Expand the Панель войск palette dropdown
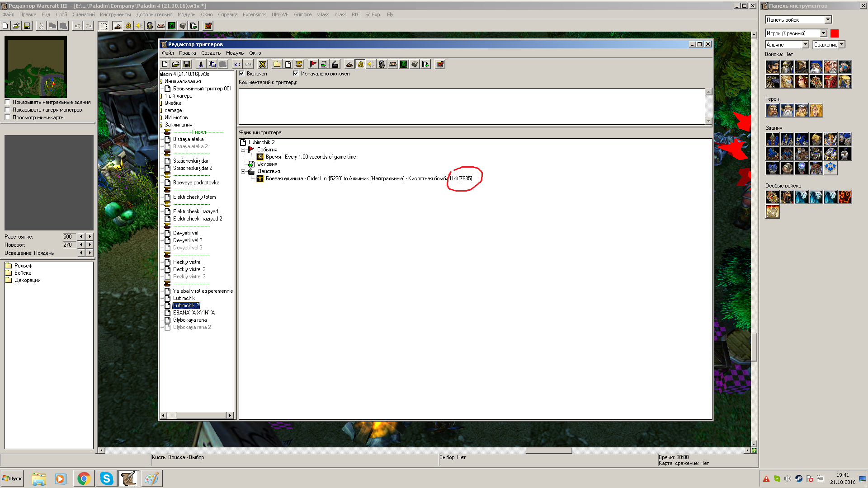Viewport: 868px width, 488px height. [828, 19]
